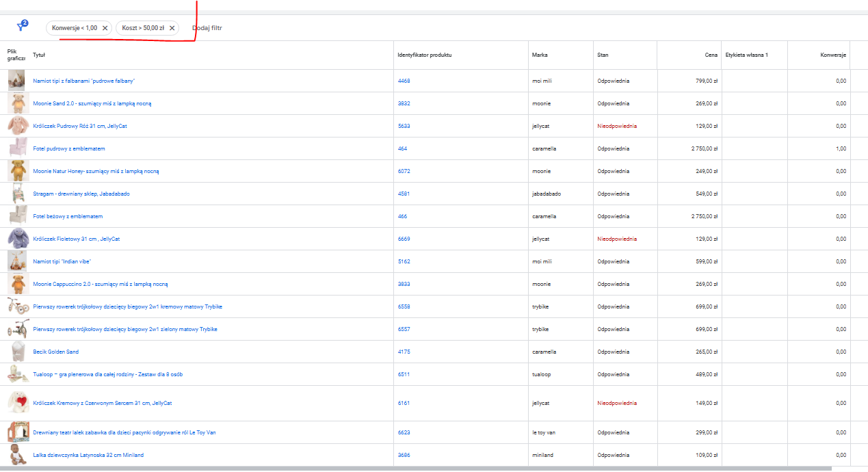The image size is (868, 472).
Task: Click the Tytuł column header
Action: [38, 55]
